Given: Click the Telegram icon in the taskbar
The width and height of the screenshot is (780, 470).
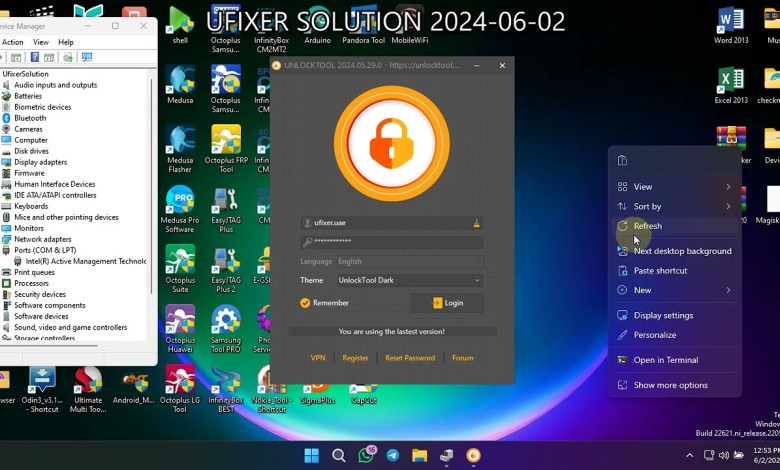Looking at the screenshot, I should click(393, 455).
